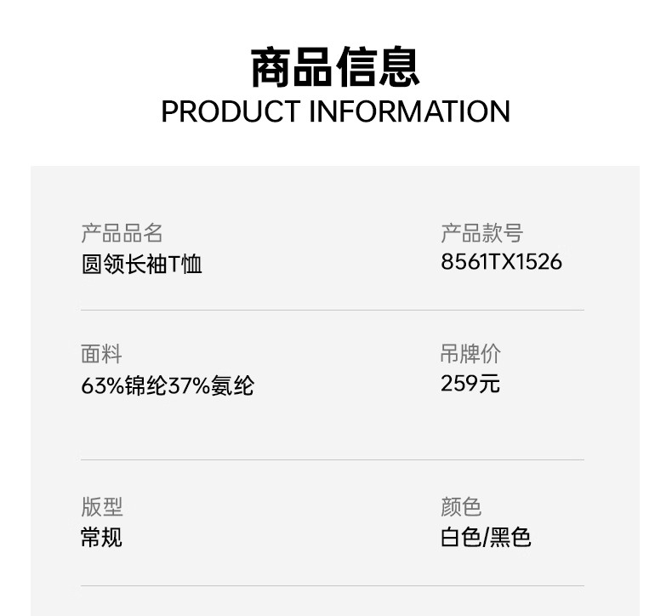Click the 产品款号 label
672x616 pixels.
point(481,233)
